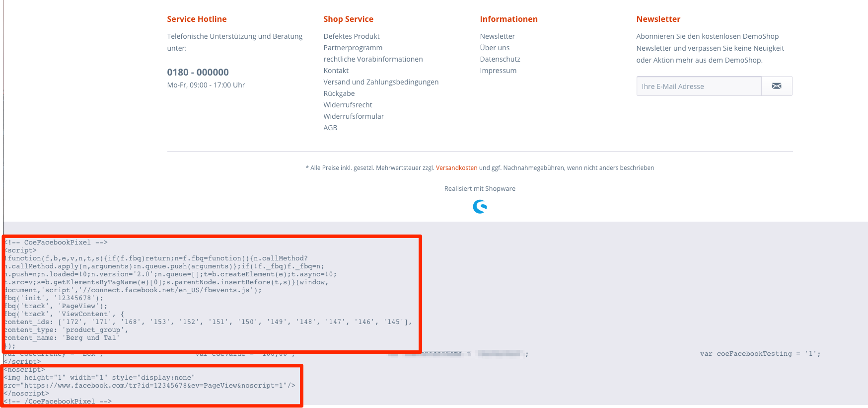868x408 pixels.
Task: Click the fbq('init', '12345678') code line
Action: coord(54,298)
